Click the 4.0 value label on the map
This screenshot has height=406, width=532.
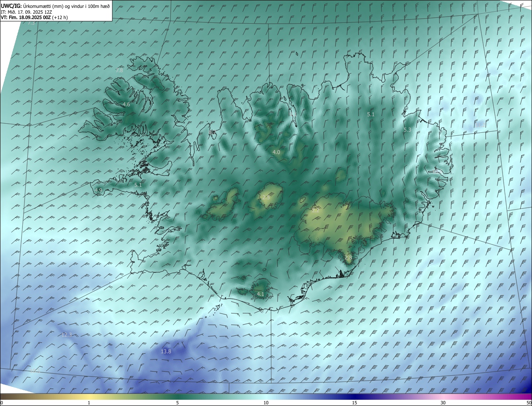click(x=276, y=152)
